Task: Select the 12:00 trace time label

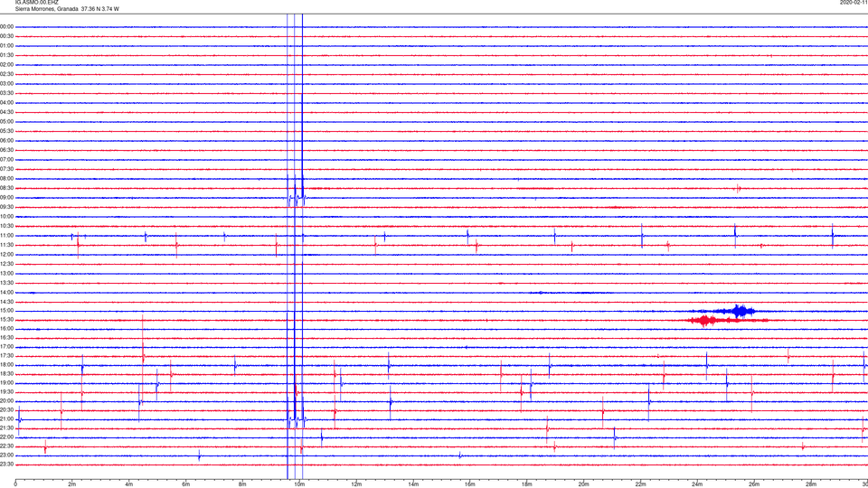Action: (x=7, y=255)
